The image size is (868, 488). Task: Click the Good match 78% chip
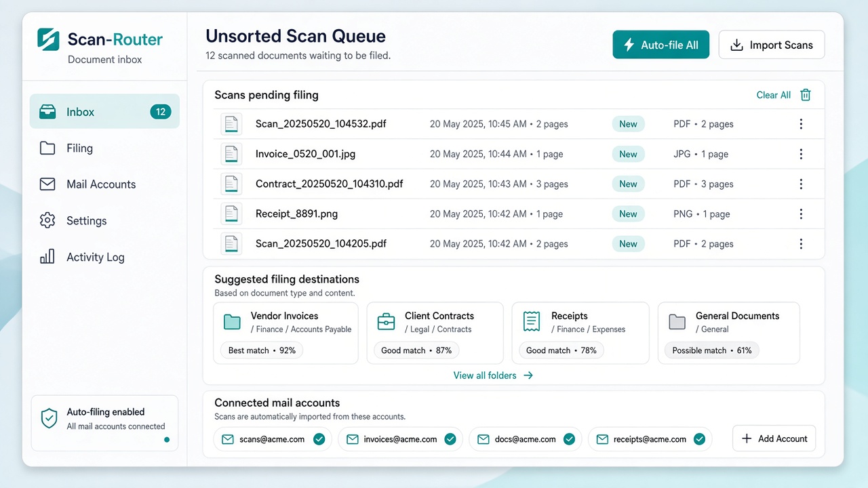click(561, 350)
